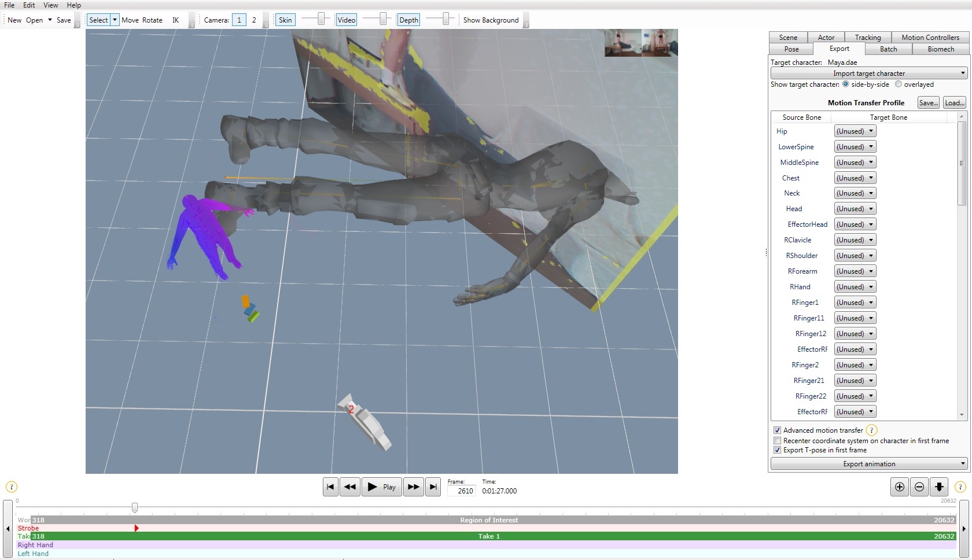Open target bone dropdown for RHand
Image resolution: width=972 pixels, height=560 pixels.
[855, 287]
